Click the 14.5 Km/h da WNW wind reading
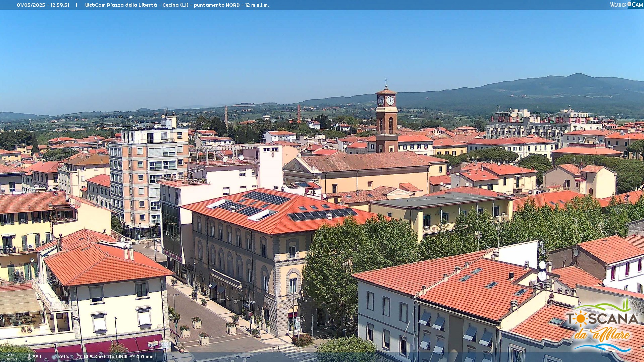 click(x=106, y=357)
